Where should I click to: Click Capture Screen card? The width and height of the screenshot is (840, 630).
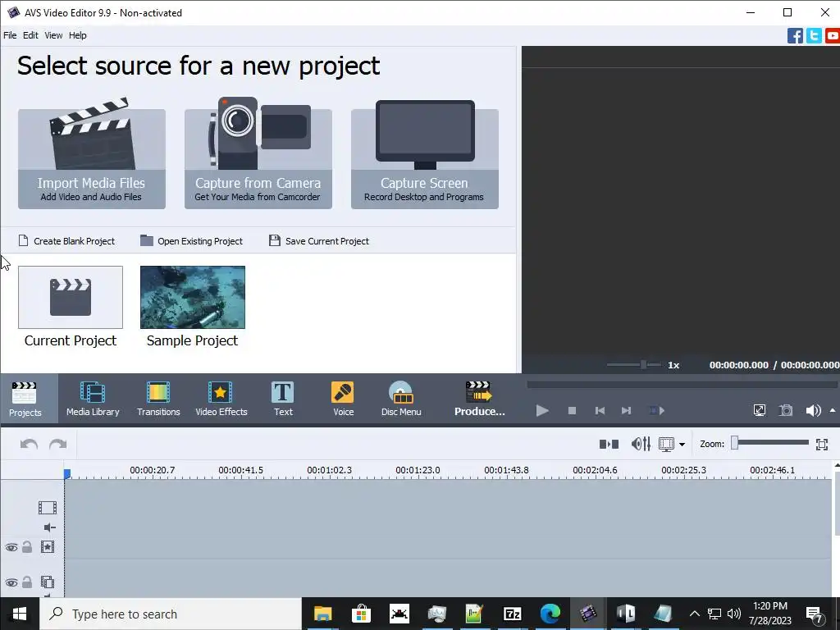point(425,158)
